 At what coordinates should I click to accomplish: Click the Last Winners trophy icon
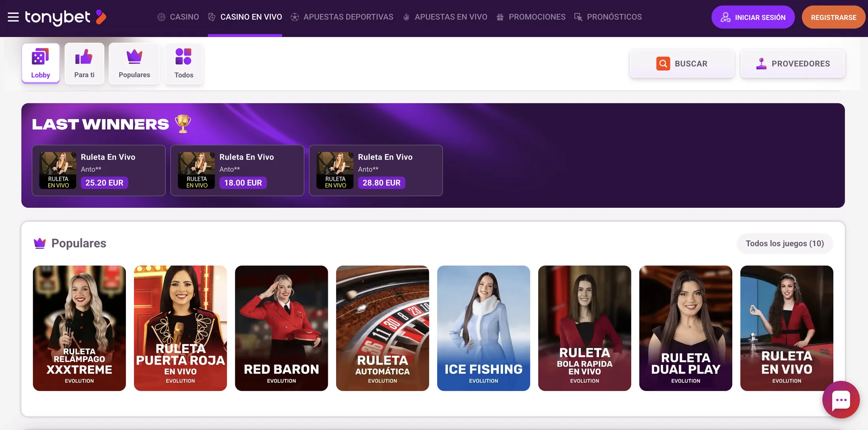click(x=183, y=124)
